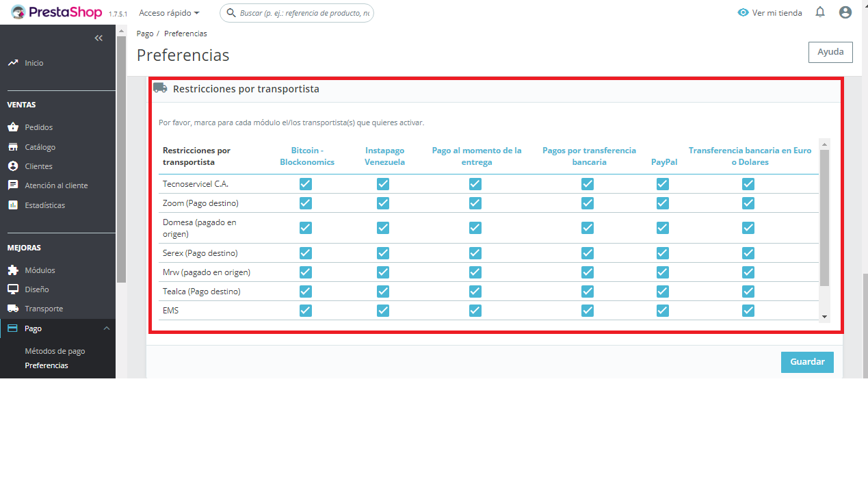Click the sidebar vertical scrollbar
The height and width of the screenshot is (479, 868).
pyautogui.click(x=121, y=159)
